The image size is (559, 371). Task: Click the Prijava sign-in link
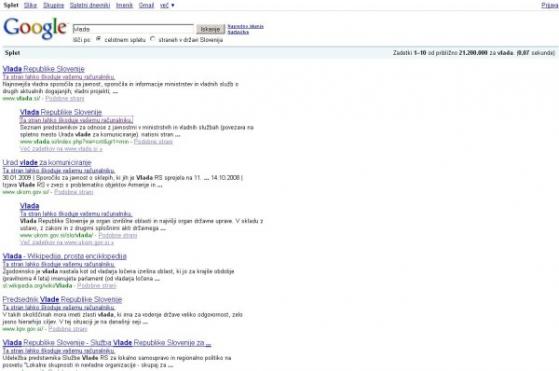click(550, 5)
